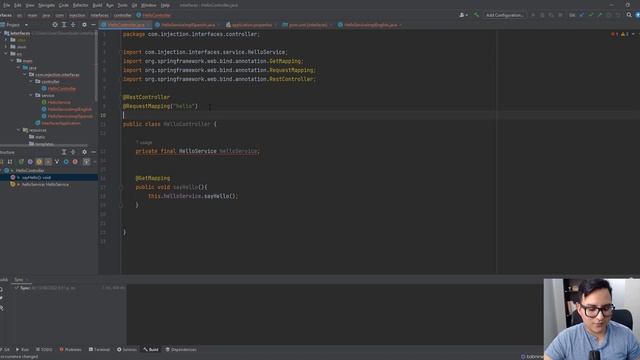This screenshot has width=640, height=360.
Task: Click error indicator in editor top-right
Action: point(615,34)
